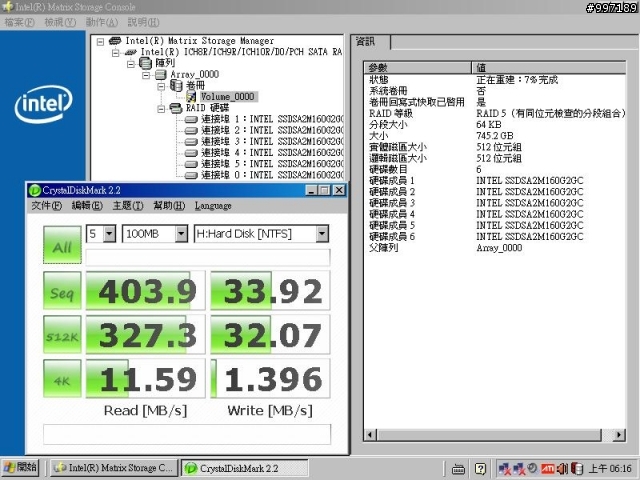
Task: Run all CrystalDiskMark benchmark tests
Action: (x=62, y=245)
